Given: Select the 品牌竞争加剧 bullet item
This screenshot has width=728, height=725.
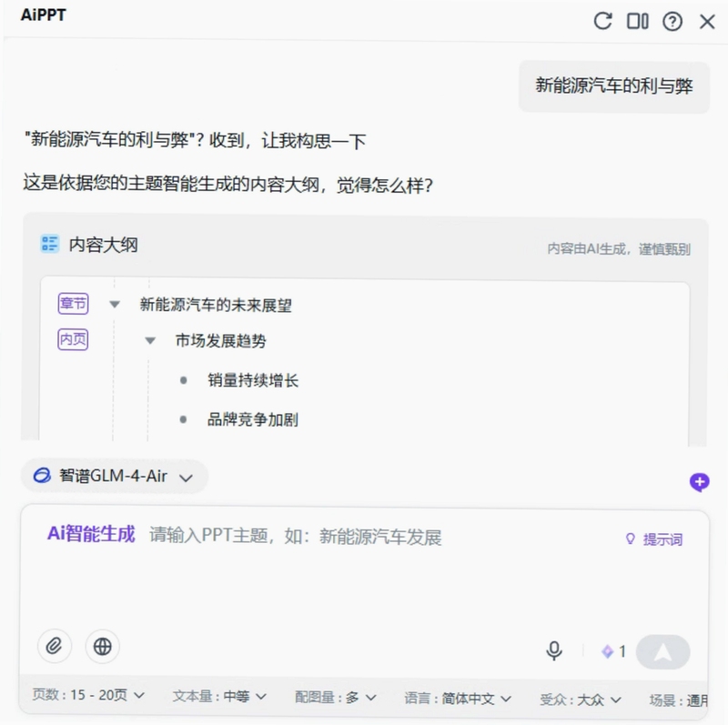Looking at the screenshot, I should 253,419.
